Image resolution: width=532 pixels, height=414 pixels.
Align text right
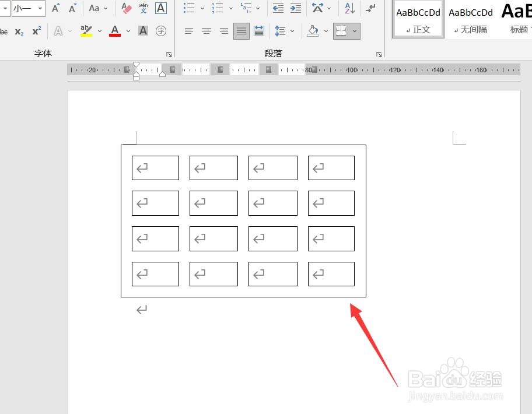pyautogui.click(x=224, y=31)
